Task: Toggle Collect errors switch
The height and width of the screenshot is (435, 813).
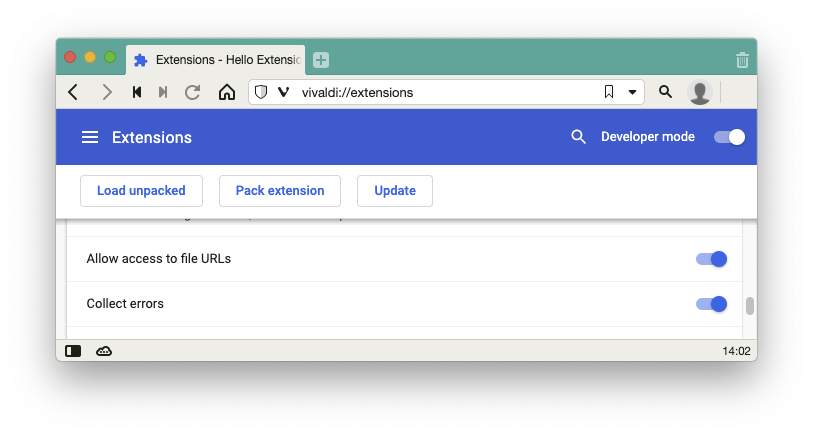Action: (x=711, y=304)
